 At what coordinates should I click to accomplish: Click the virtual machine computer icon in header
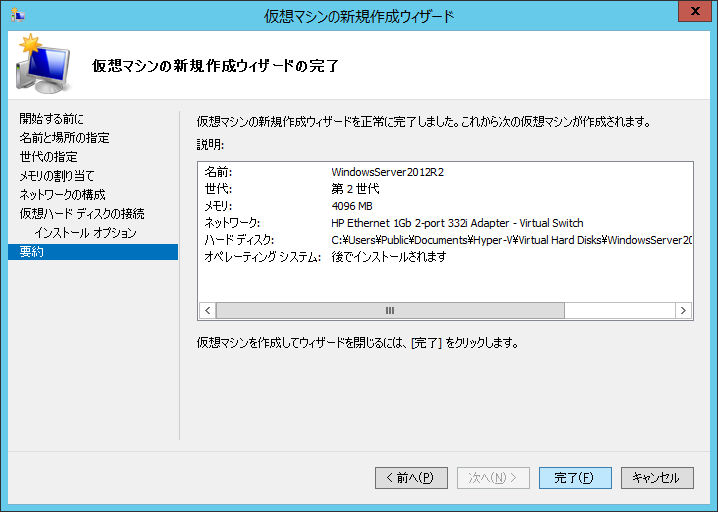click(40, 65)
